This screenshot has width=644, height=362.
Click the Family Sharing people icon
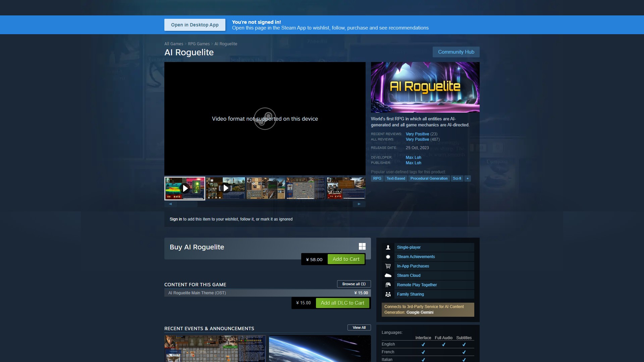[388, 294]
